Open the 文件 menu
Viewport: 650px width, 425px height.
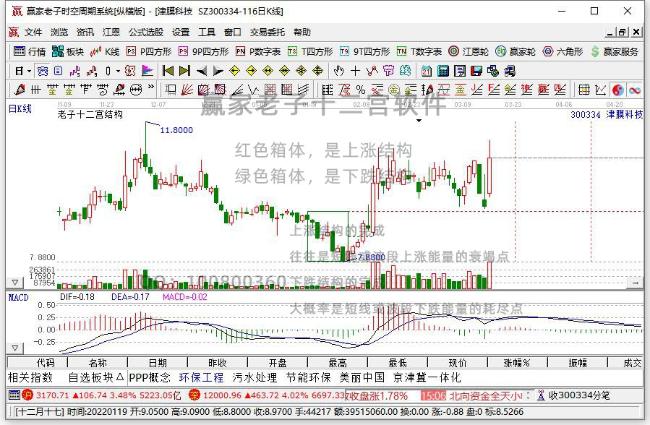[x=33, y=32]
